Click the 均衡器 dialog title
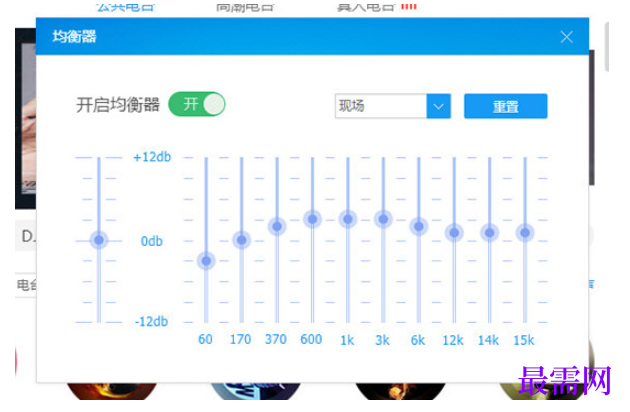This screenshot has height=412, width=630. tap(74, 37)
